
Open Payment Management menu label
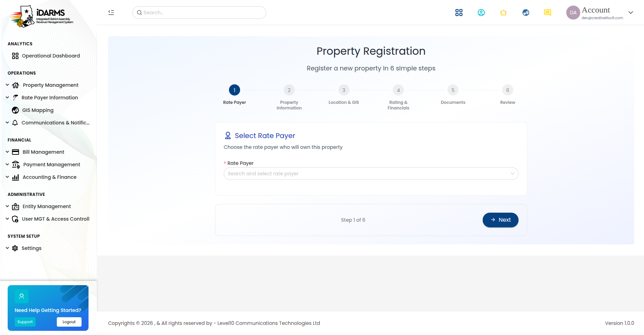pos(52,165)
